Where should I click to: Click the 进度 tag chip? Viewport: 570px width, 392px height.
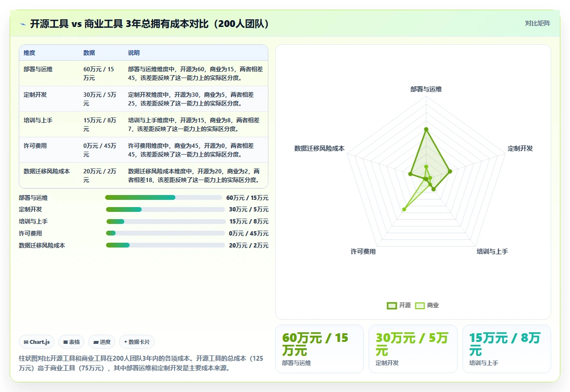tap(102, 342)
